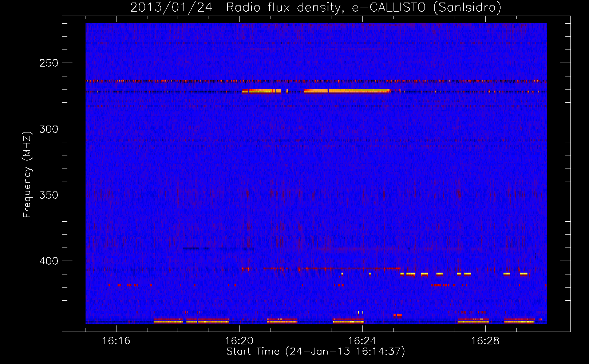Image resolution: width=589 pixels, height=364 pixels.
Task: Click the 'Frequency (MHZ)' axis label
Action: pyautogui.click(x=27, y=175)
